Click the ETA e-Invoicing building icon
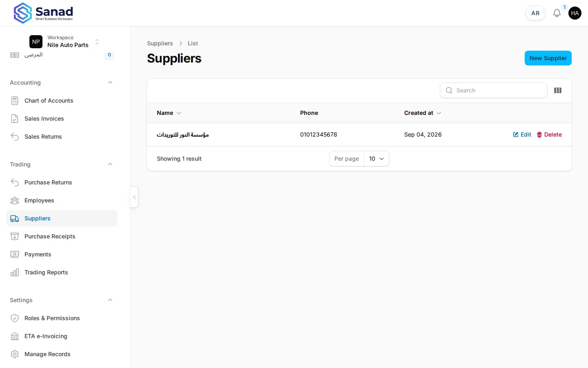The width and height of the screenshot is (588, 368). [x=15, y=336]
